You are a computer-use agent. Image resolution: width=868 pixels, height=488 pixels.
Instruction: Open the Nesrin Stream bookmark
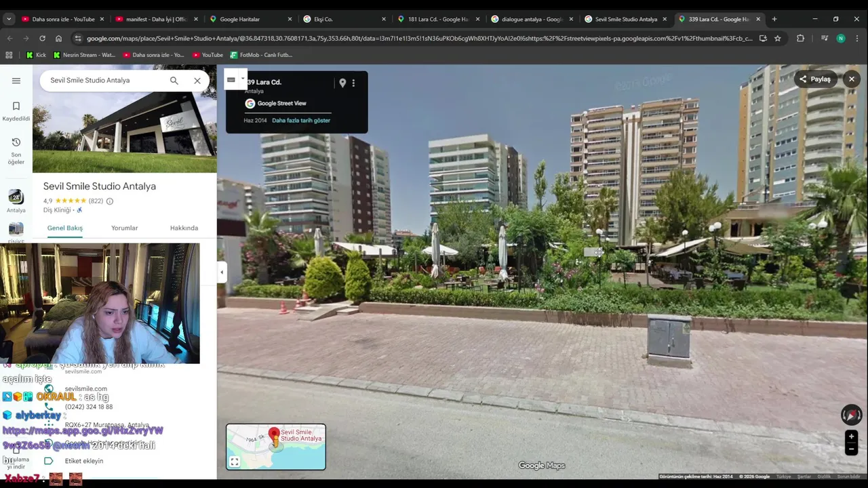84,55
